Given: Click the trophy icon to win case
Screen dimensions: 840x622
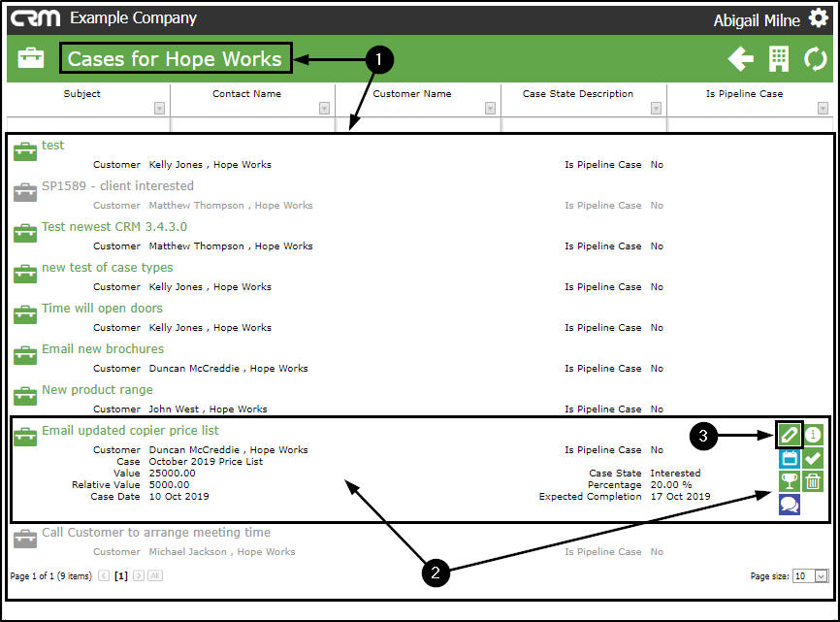Looking at the screenshot, I should click(790, 481).
